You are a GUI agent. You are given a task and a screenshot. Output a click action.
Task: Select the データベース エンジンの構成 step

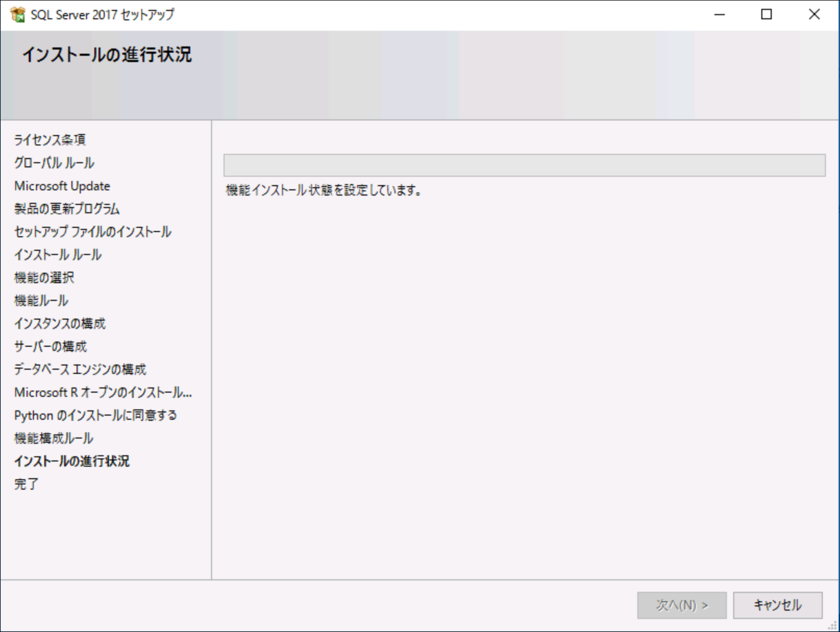[80, 369]
